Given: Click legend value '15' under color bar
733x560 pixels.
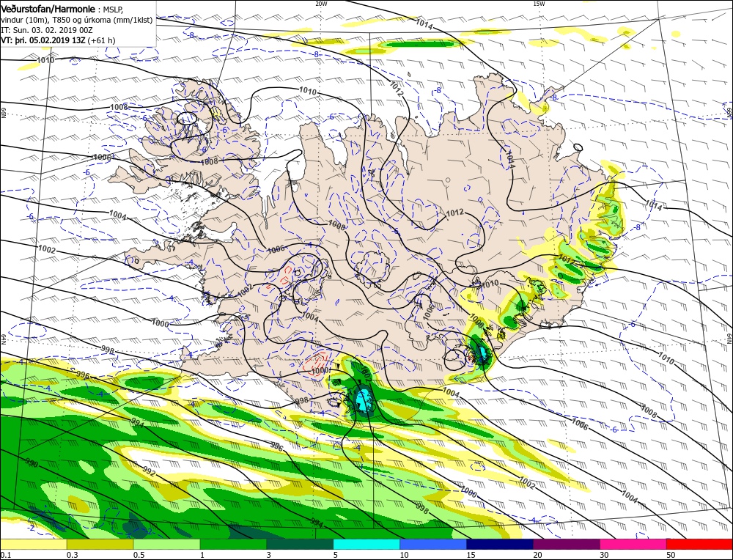Looking at the screenshot, I should coord(471,554).
